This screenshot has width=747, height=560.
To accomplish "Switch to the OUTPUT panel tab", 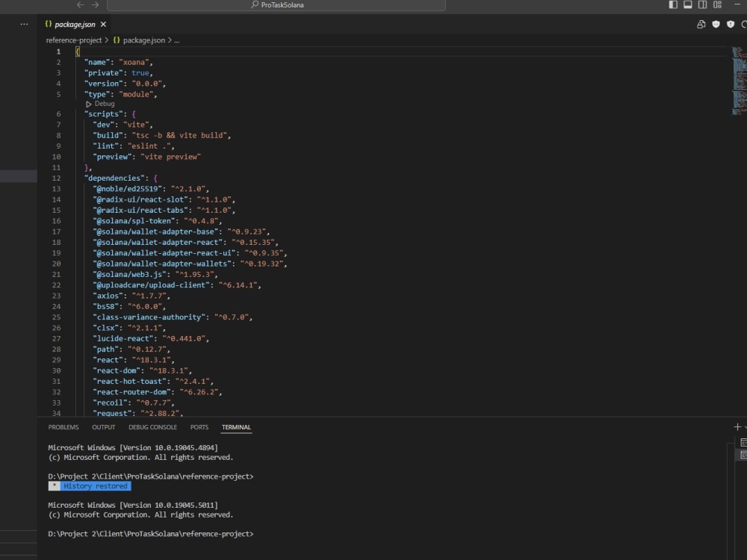I will point(103,427).
